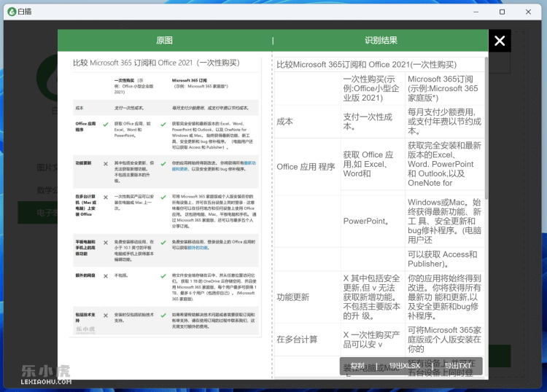Close the recognition result dialog
The height and width of the screenshot is (392, 547).
(x=500, y=41)
